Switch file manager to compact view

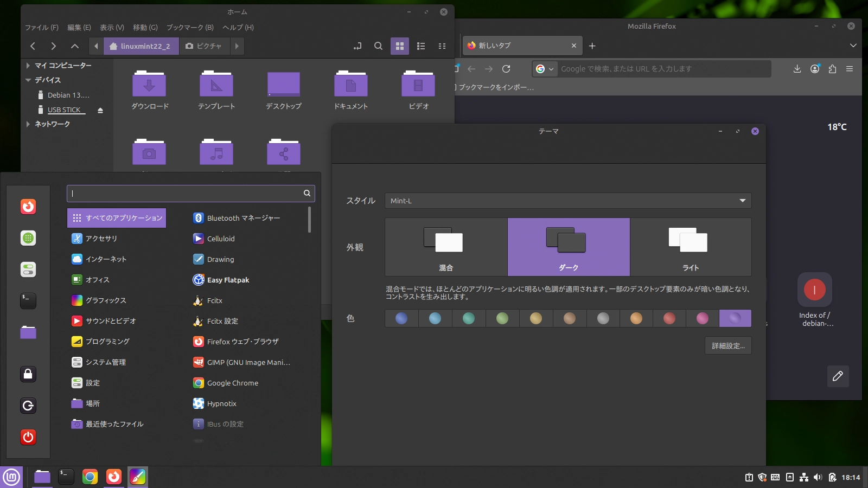(442, 46)
